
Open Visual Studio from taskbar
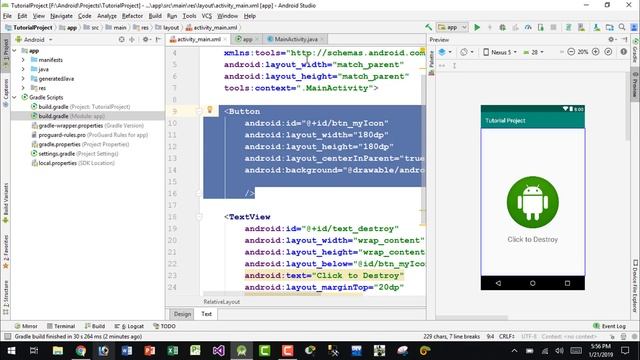pyautogui.click(x=218, y=351)
